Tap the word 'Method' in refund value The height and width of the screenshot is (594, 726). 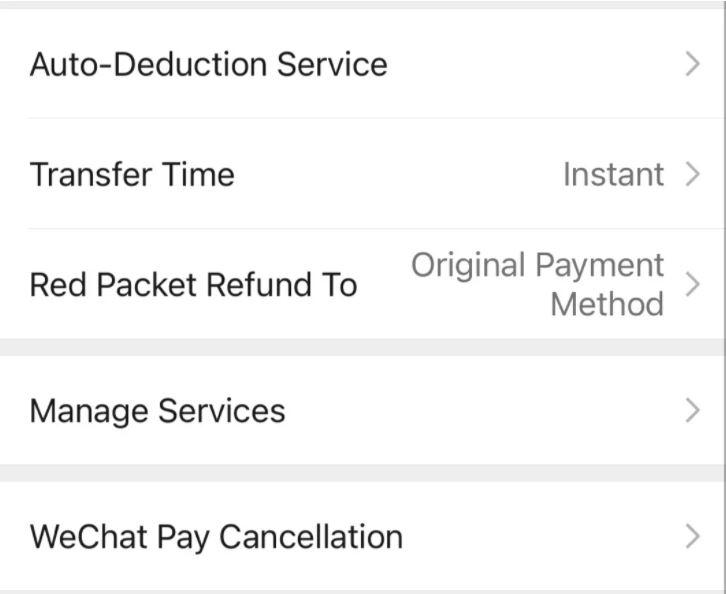tap(607, 304)
